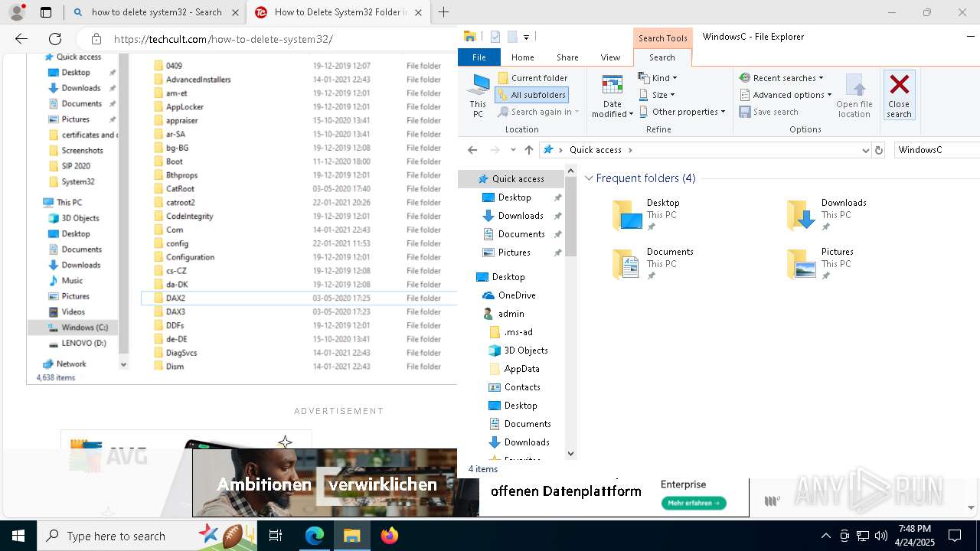This screenshot has height=551, width=980.
Task: Open recent locations dropdown arrow
Action: tap(513, 150)
